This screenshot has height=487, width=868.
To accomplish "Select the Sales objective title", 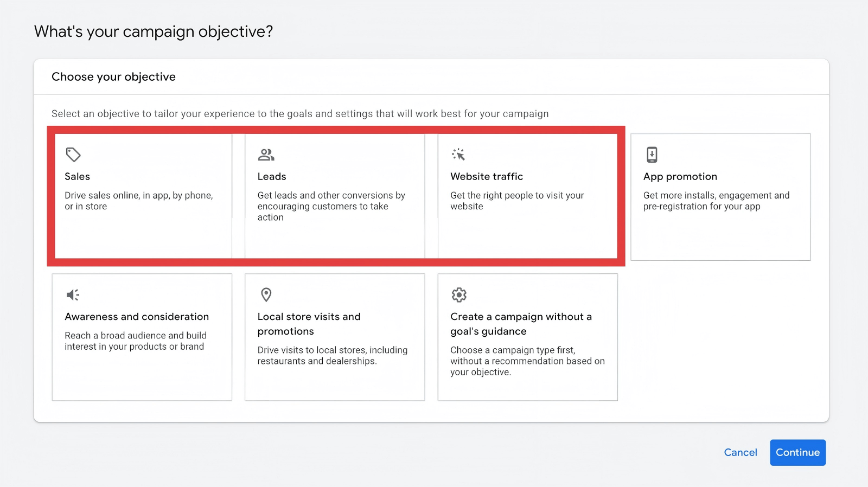I will (x=77, y=177).
